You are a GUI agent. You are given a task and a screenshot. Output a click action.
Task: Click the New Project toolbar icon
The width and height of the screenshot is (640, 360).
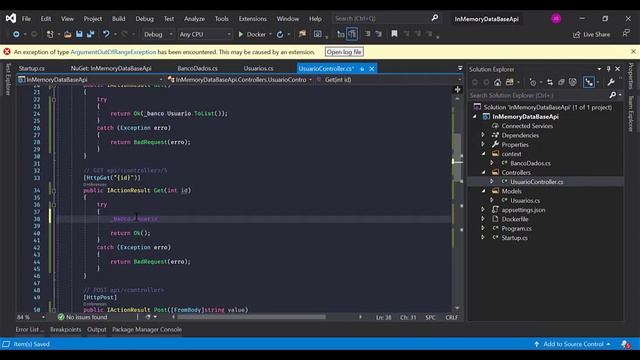50,34
